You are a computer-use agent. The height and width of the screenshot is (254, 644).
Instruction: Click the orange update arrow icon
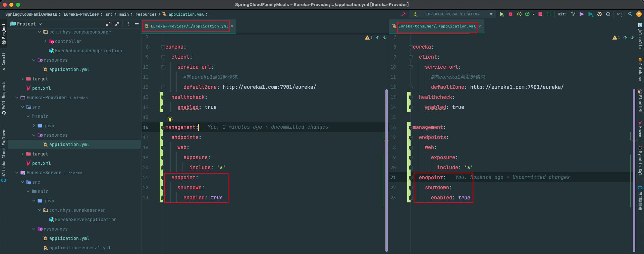639,14
